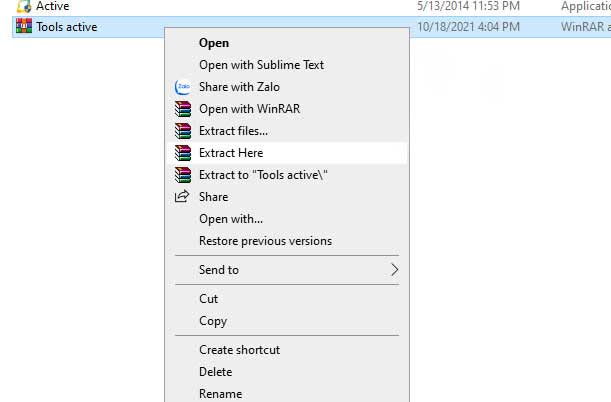Screen dimensions: 611x402
Task: Click the WinRAR archive icon of Tools active
Action: [24, 26]
